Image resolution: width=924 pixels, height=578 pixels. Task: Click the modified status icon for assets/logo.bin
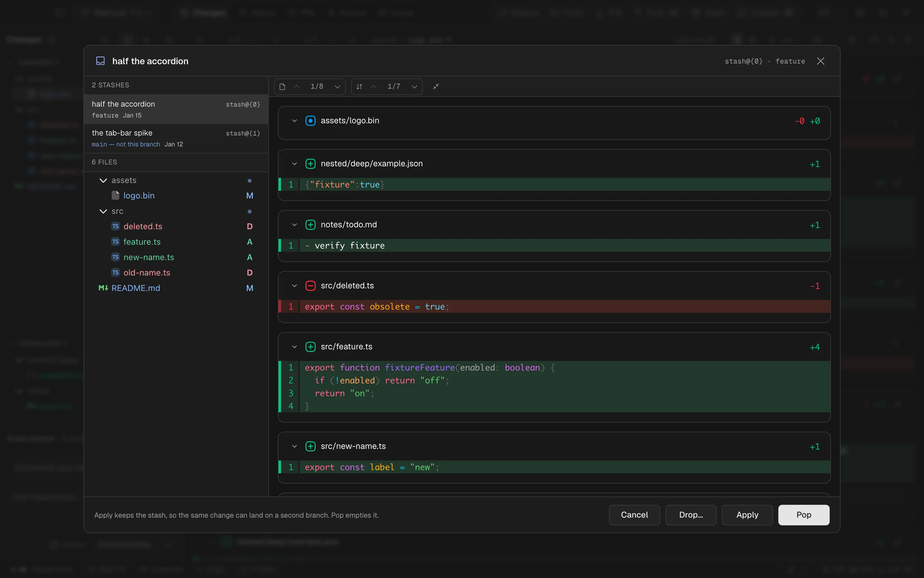pos(311,121)
